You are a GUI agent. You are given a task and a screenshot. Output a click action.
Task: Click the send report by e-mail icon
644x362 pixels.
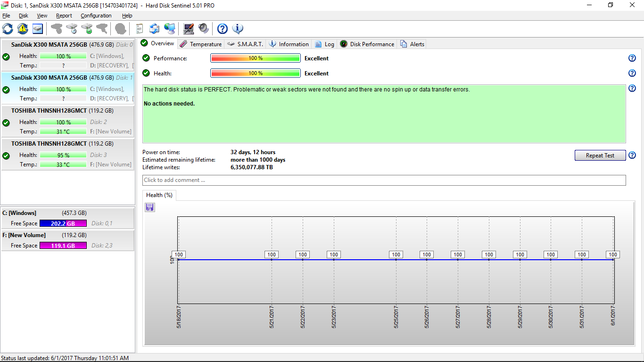coord(154,29)
